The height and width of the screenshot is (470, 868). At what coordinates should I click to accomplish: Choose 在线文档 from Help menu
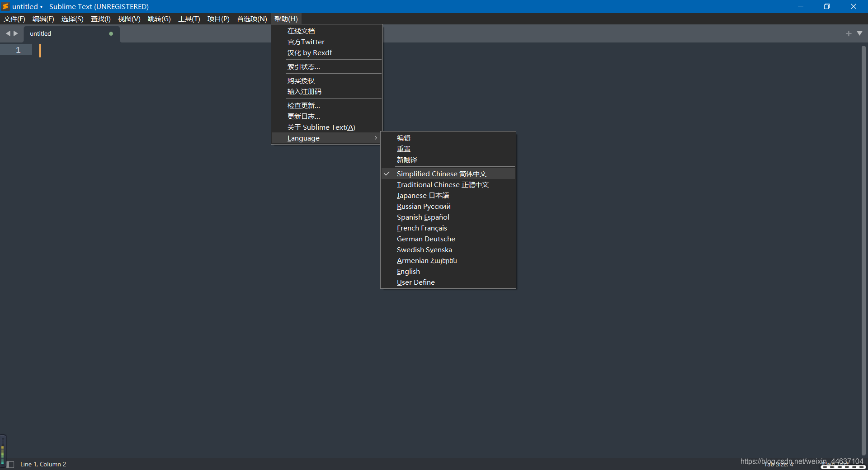pyautogui.click(x=327, y=31)
